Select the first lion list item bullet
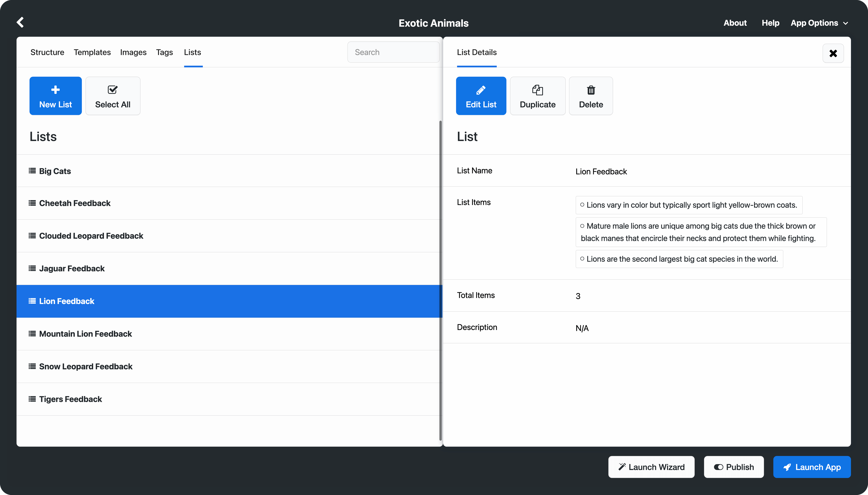The height and width of the screenshot is (495, 868). point(582,205)
